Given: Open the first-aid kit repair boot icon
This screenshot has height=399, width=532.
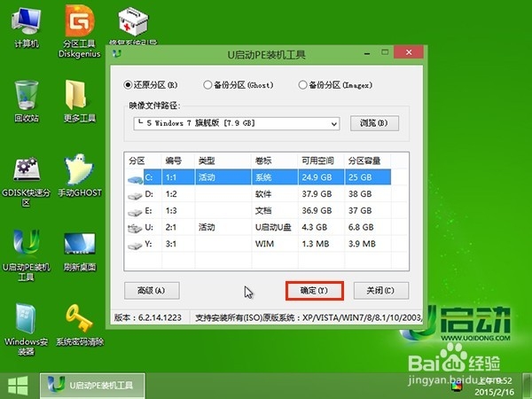Looking at the screenshot, I should pos(133,26).
